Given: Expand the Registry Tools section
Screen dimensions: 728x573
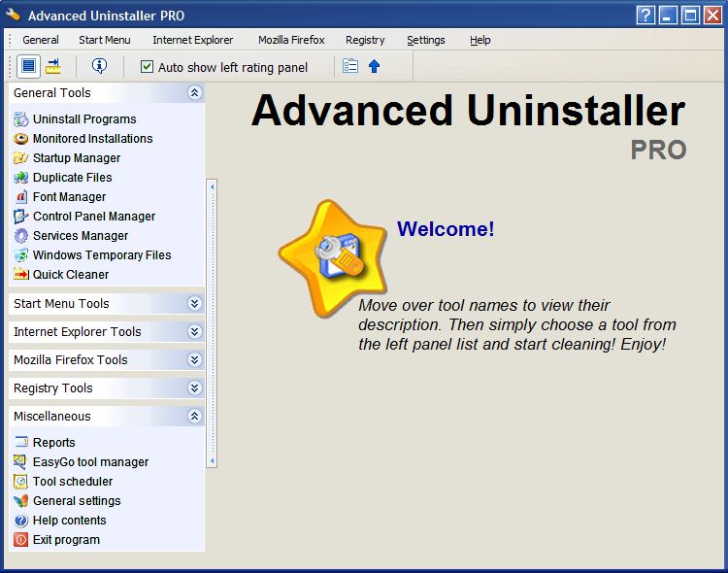Looking at the screenshot, I should pyautogui.click(x=194, y=388).
